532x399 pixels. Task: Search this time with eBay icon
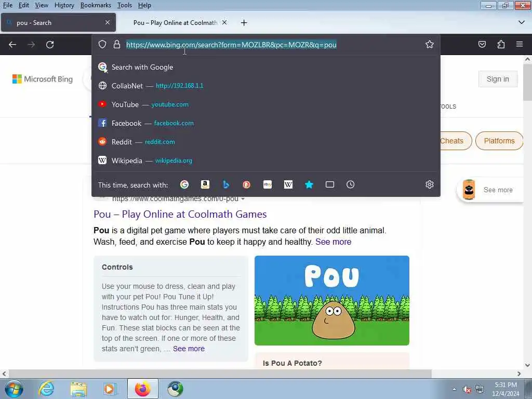(x=268, y=184)
